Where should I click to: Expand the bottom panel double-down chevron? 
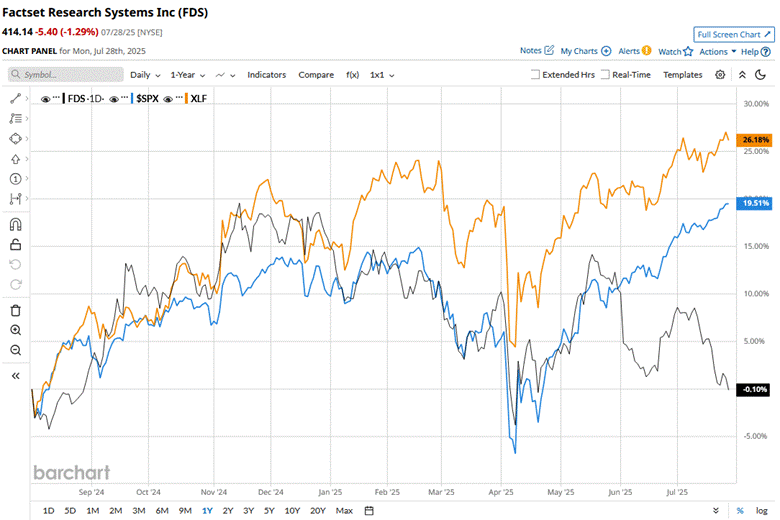click(715, 511)
